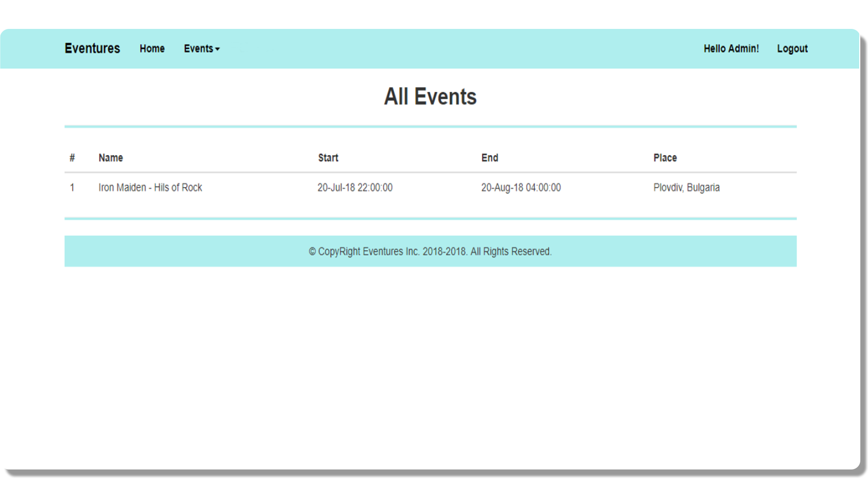Click the end date 20-Aug-18 04:00:00

click(x=521, y=188)
